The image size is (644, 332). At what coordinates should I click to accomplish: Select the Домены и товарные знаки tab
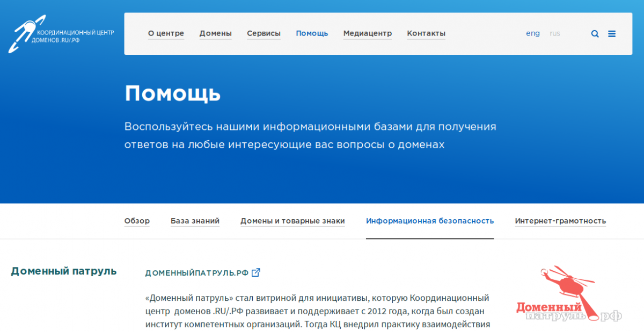point(292,221)
